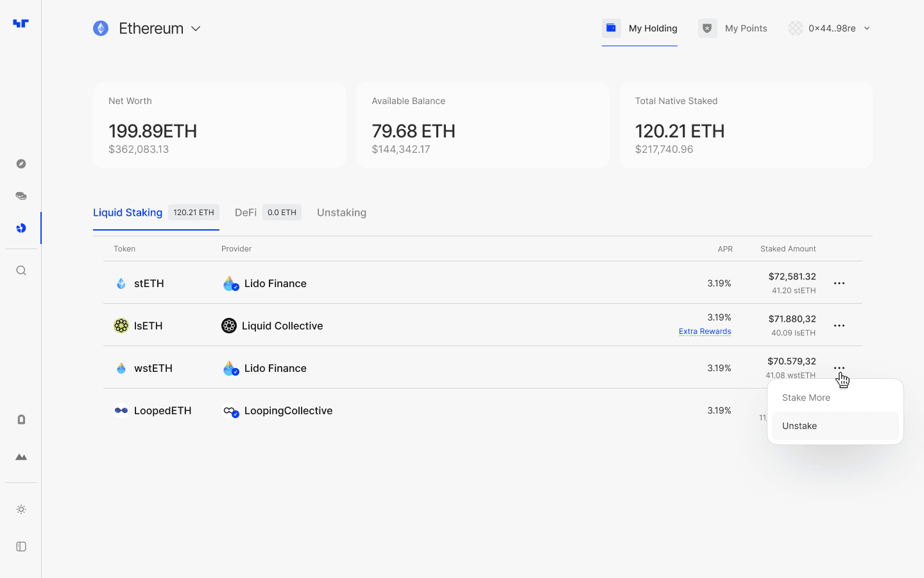924x578 pixels.
Task: Click the 79.68 ETH balance value
Action: [x=414, y=131]
